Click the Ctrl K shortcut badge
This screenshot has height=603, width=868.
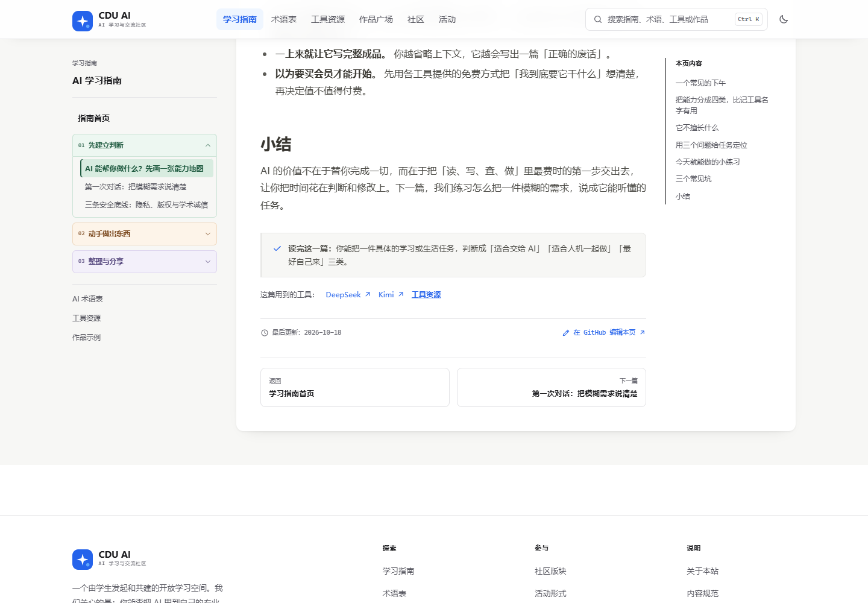tap(749, 19)
